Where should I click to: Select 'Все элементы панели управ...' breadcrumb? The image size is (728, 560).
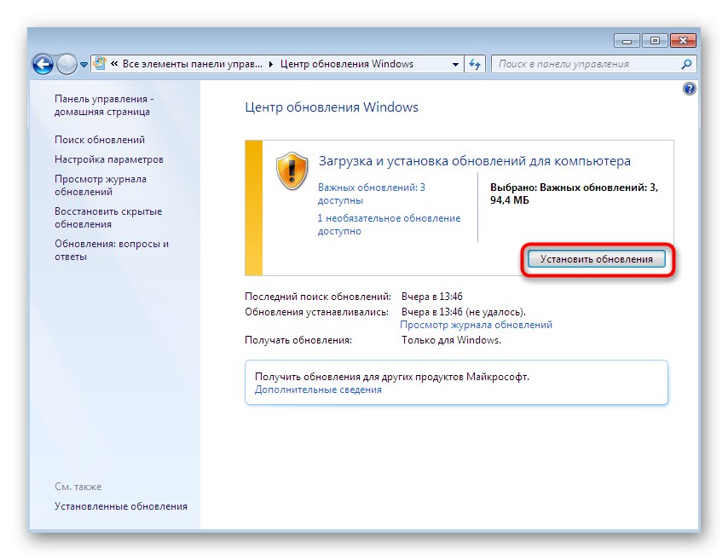tap(192, 64)
